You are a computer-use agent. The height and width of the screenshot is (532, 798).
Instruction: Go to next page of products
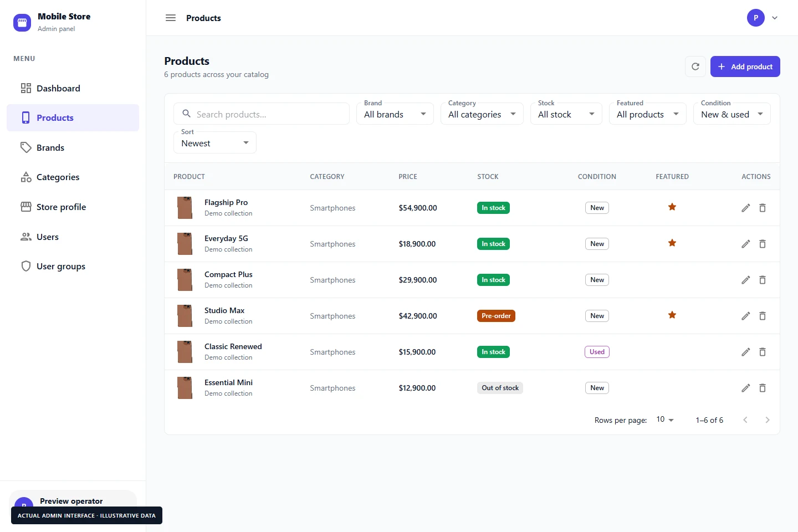[x=768, y=420]
